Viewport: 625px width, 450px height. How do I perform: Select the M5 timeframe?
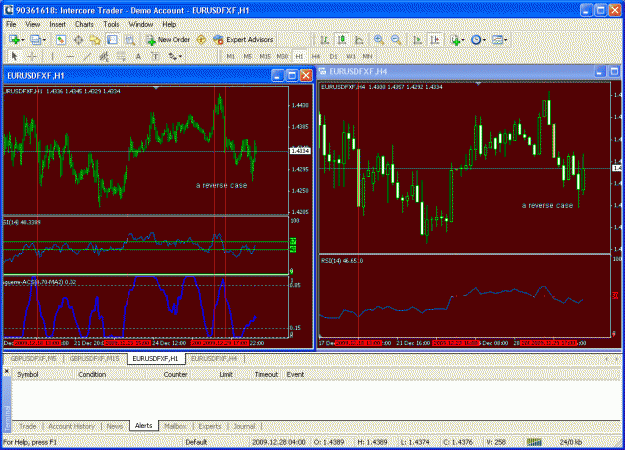click(x=248, y=57)
